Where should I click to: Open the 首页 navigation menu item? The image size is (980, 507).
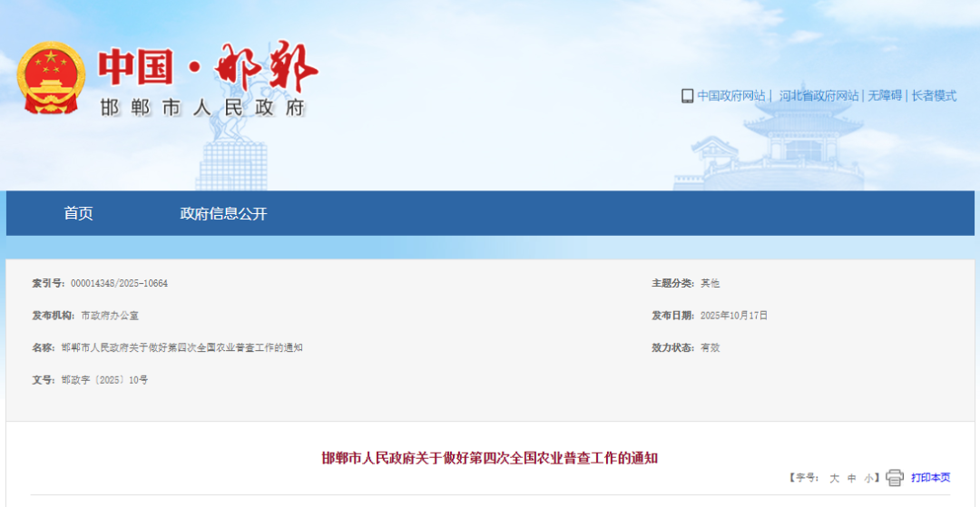(x=78, y=214)
